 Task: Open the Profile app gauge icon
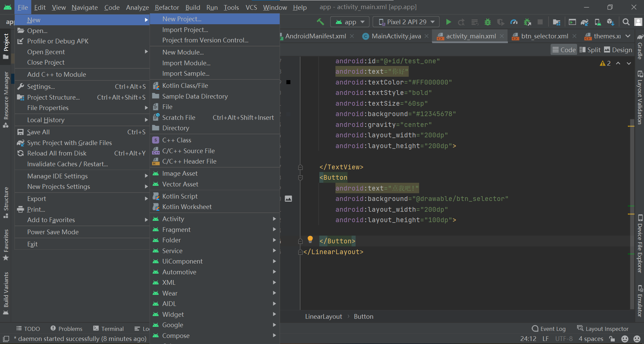(514, 22)
